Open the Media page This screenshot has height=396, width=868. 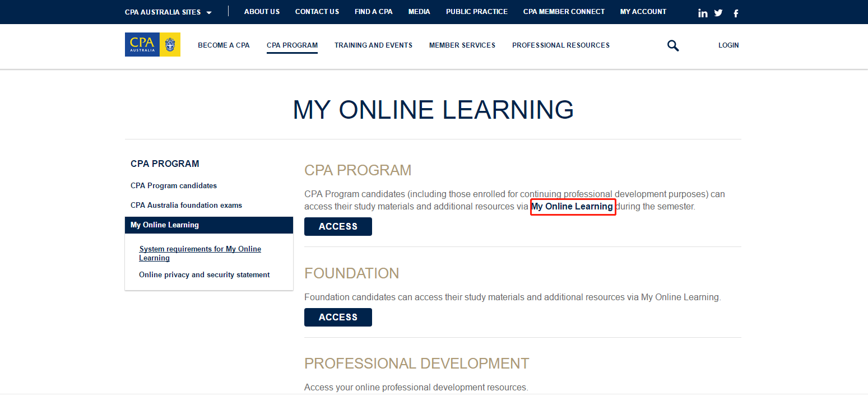point(419,12)
